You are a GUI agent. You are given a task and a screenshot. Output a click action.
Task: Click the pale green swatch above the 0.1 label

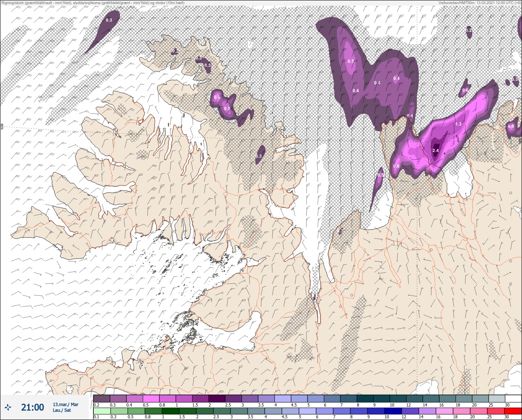tap(102, 411)
